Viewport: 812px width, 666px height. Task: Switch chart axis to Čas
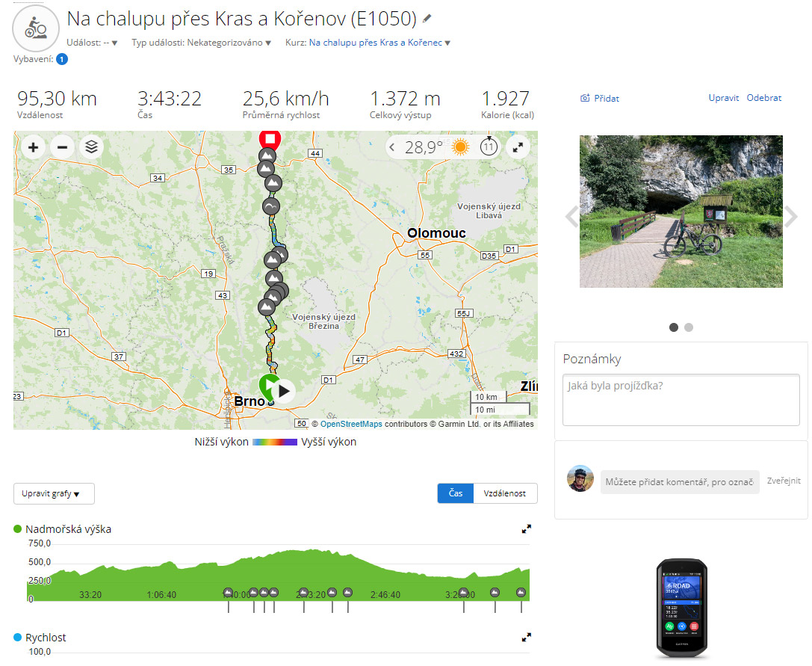click(456, 493)
